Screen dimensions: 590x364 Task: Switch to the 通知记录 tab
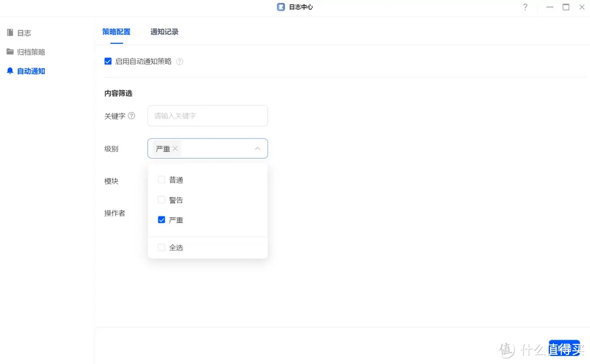point(164,32)
